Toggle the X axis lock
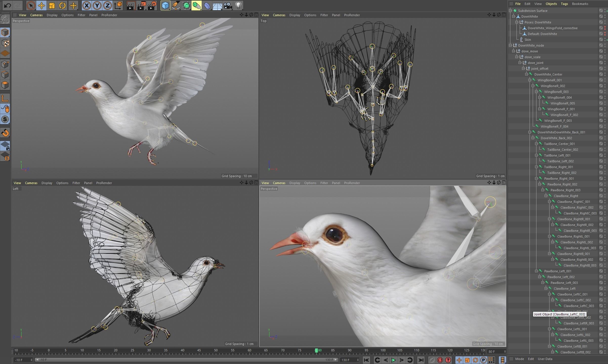Image resolution: width=608 pixels, height=364 pixels. pos(87,6)
